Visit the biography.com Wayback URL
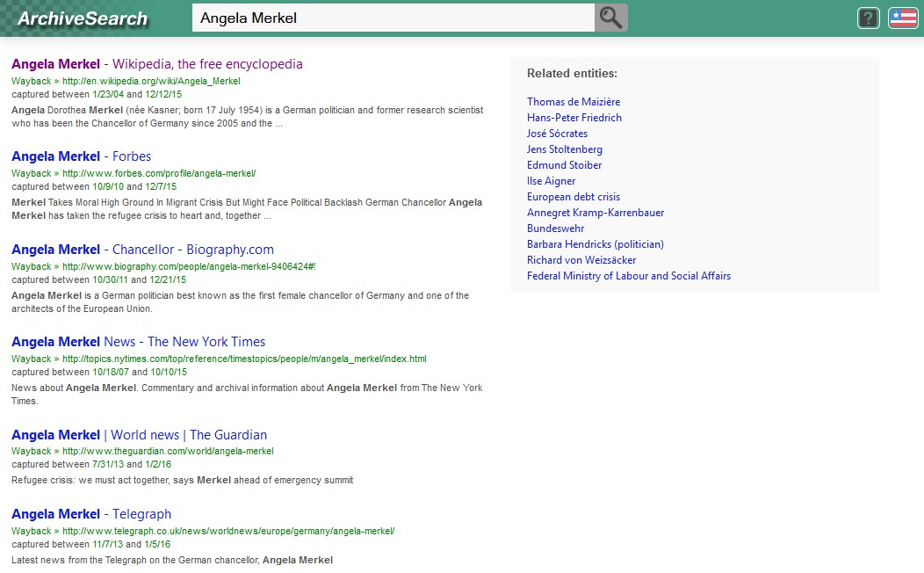The height and width of the screenshot is (573, 924). [189, 266]
